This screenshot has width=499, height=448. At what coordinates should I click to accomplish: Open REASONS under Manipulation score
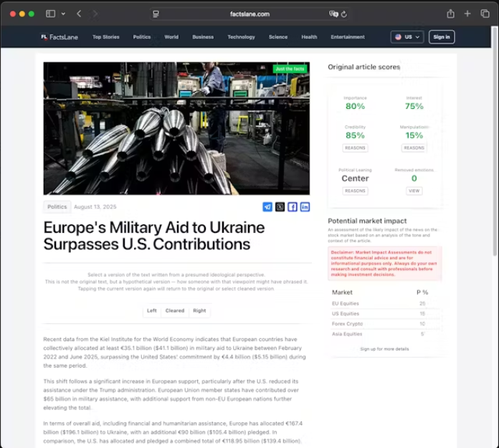[414, 148]
